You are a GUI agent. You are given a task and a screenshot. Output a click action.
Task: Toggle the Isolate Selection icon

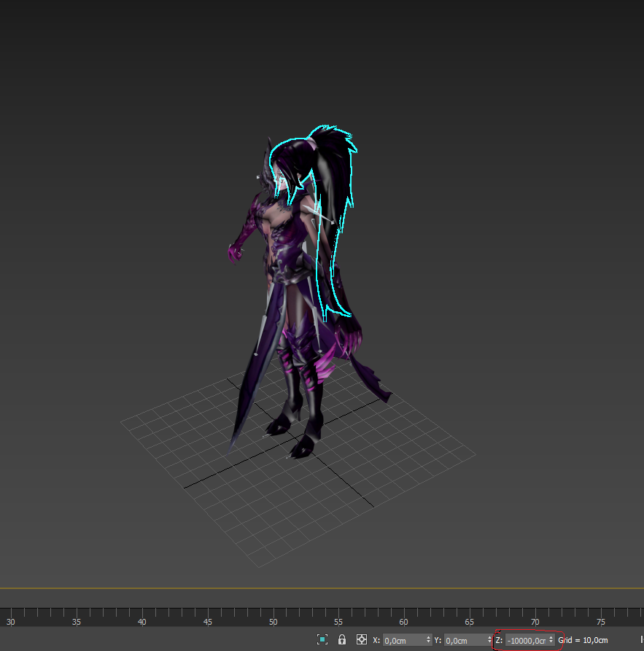tap(322, 639)
